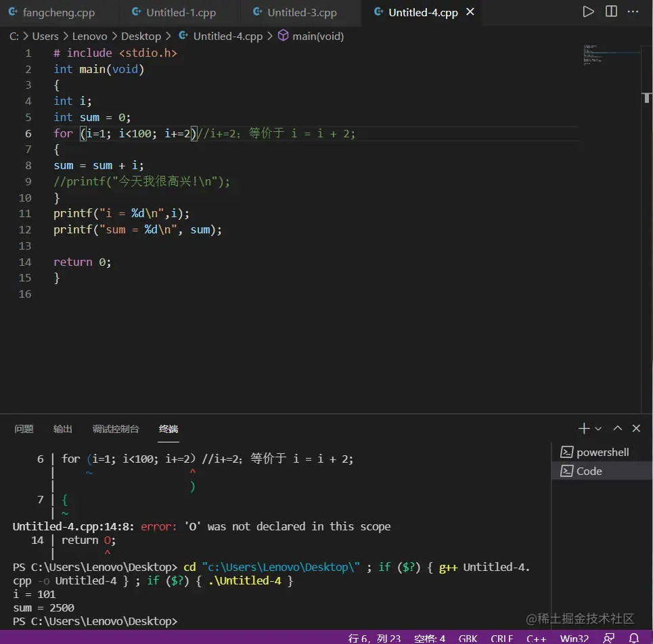Select the powershell terminal instance

point(602,452)
